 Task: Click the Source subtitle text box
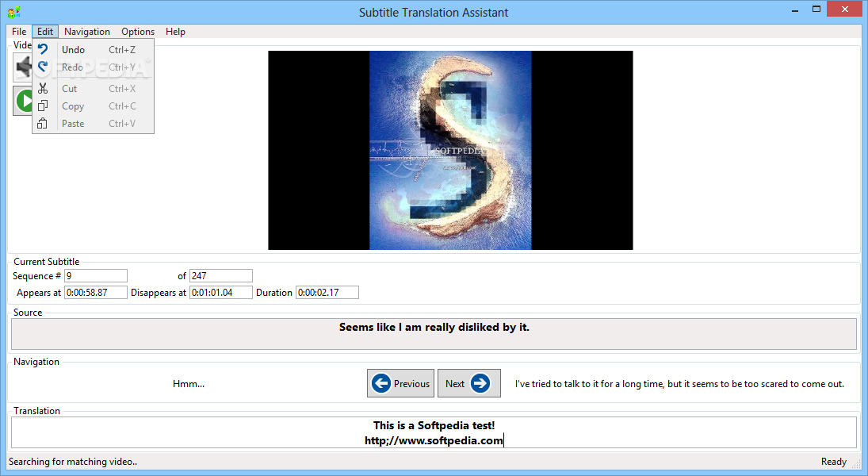[x=434, y=334]
